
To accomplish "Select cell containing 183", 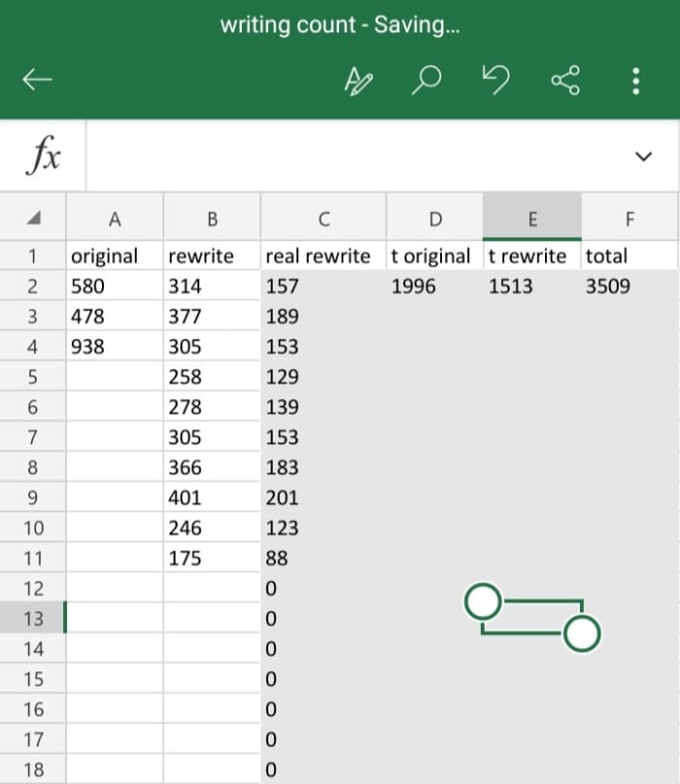I will click(x=323, y=467).
